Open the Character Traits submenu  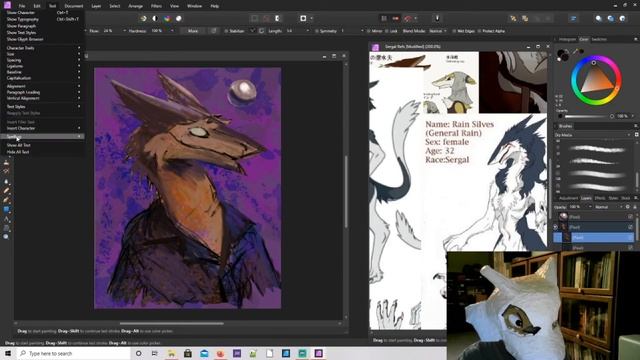click(x=43, y=48)
